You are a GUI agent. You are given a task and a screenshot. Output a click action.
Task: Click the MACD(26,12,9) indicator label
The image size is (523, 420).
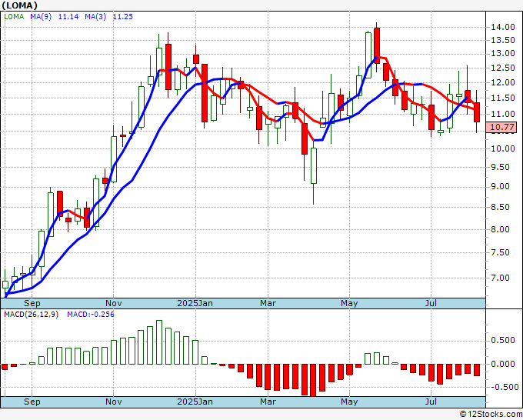pos(31,315)
